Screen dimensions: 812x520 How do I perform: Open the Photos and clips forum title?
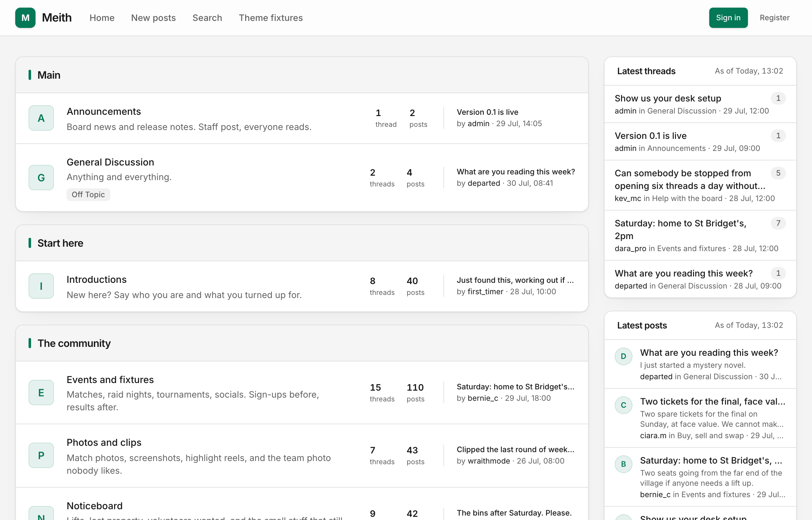[x=104, y=442]
